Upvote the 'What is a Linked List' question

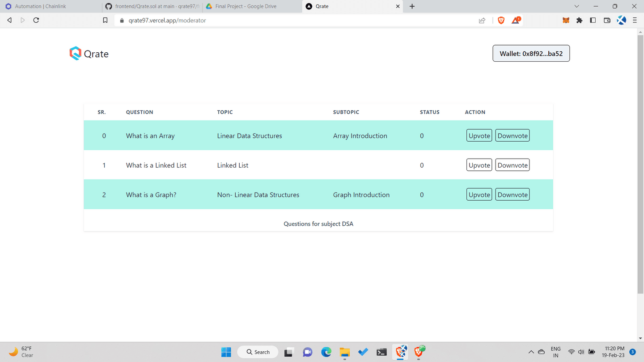pos(479,165)
